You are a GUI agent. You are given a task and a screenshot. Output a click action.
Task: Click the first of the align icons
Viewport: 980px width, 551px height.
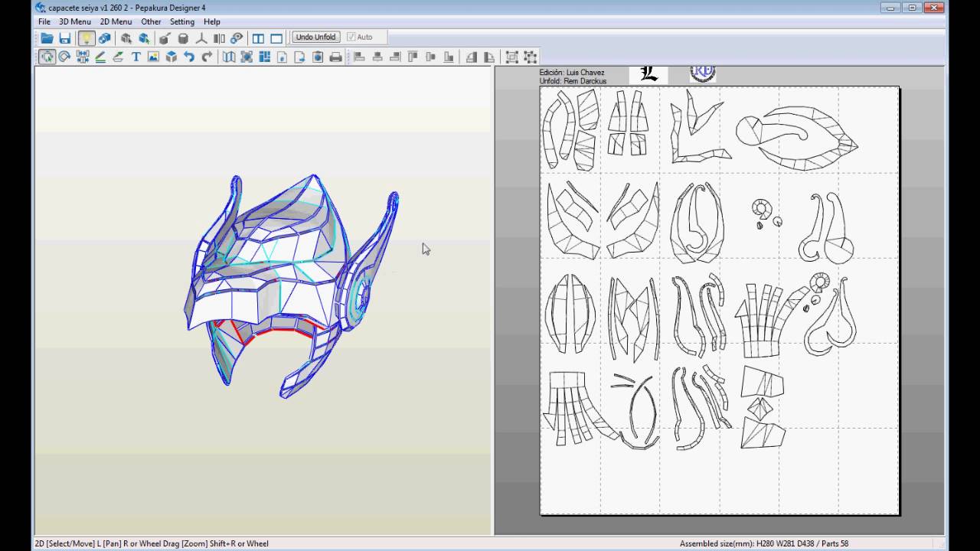click(359, 57)
